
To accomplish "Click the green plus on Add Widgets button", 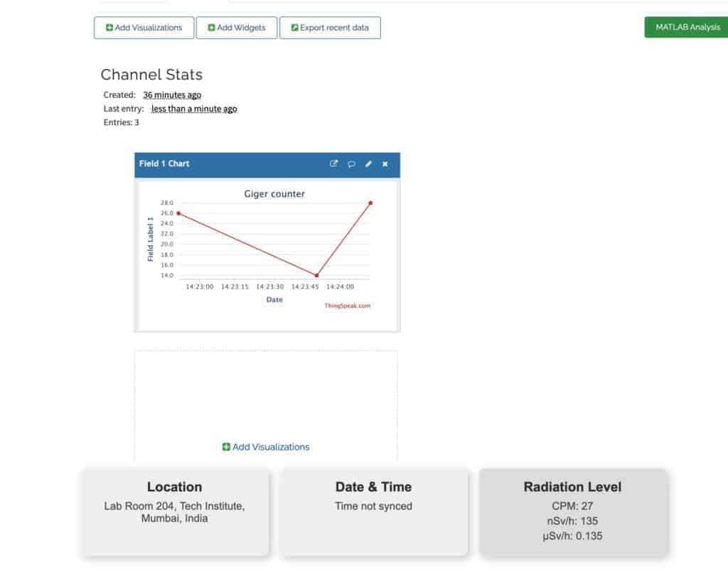I will [x=211, y=28].
